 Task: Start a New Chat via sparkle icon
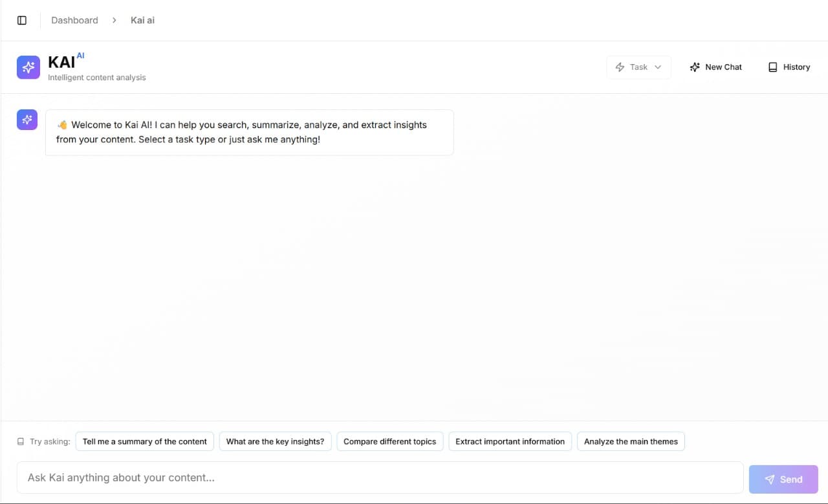pos(695,67)
